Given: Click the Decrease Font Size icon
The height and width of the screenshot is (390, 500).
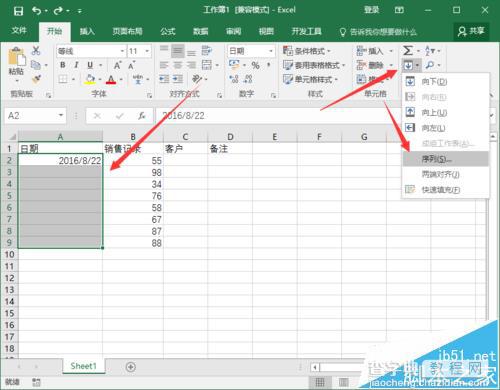Looking at the screenshot, I should (132, 65).
